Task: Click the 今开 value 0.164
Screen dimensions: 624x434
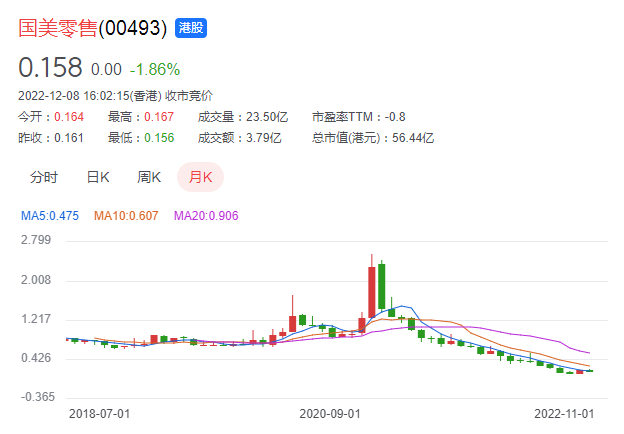Action: coord(69,117)
